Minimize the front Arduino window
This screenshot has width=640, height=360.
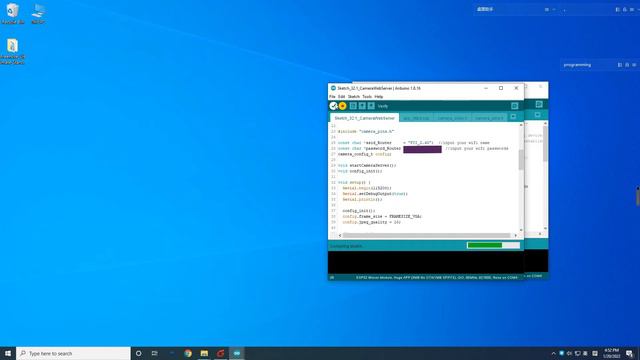pos(486,88)
